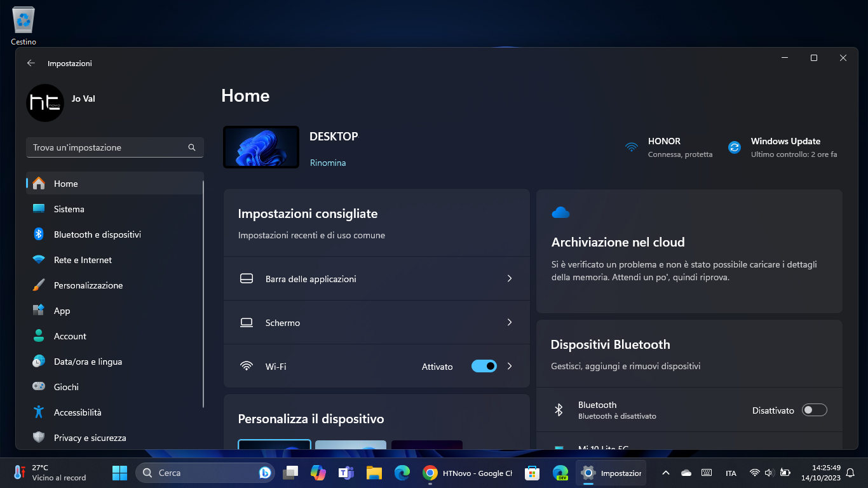Image resolution: width=868 pixels, height=488 pixels.
Task: Open Account settings page
Action: [114, 336]
